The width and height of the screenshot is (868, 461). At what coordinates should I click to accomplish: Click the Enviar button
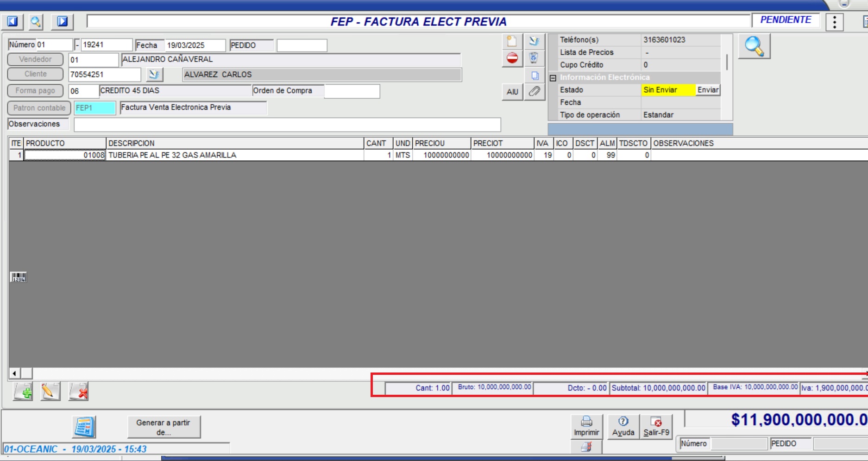pyautogui.click(x=708, y=90)
